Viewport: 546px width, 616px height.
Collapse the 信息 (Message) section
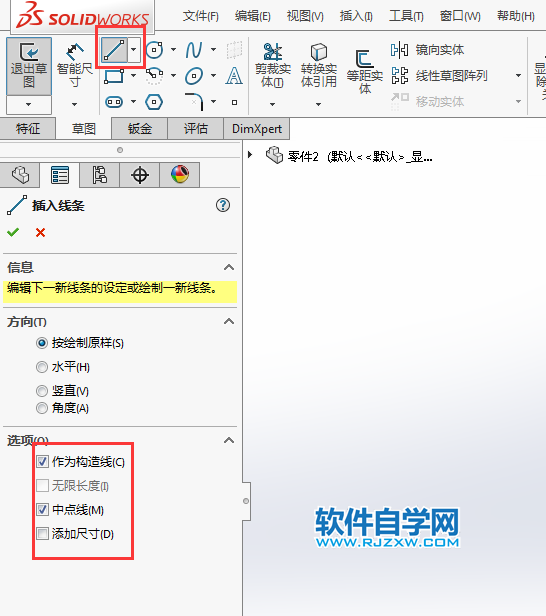[x=229, y=268]
